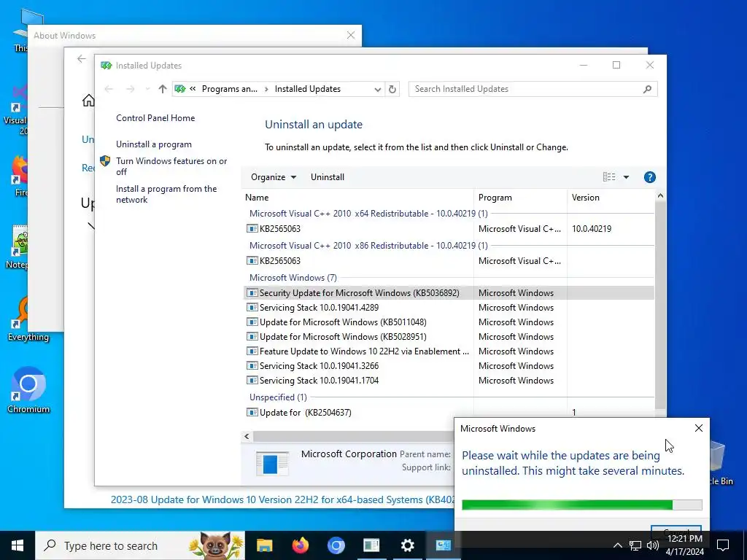Select Servicing Stack 10.0.19041.3266 row
The width and height of the screenshot is (747, 560).
pyautogui.click(x=449, y=366)
